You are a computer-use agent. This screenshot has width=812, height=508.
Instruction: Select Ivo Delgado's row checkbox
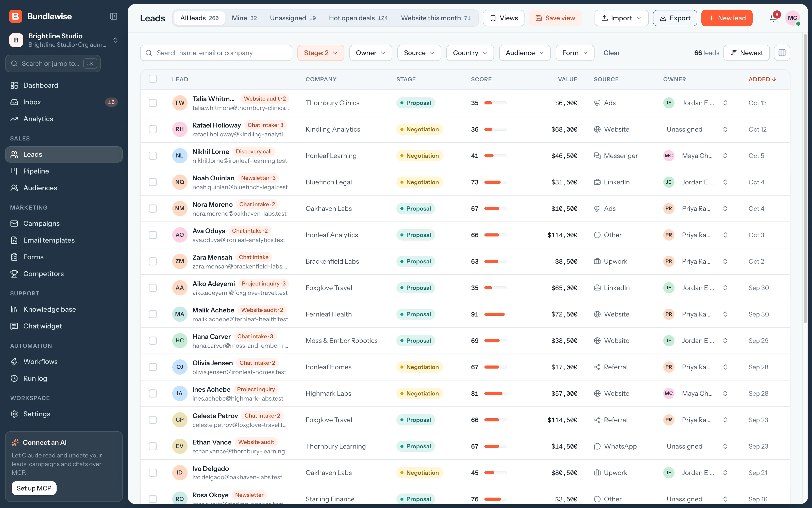pyautogui.click(x=153, y=473)
